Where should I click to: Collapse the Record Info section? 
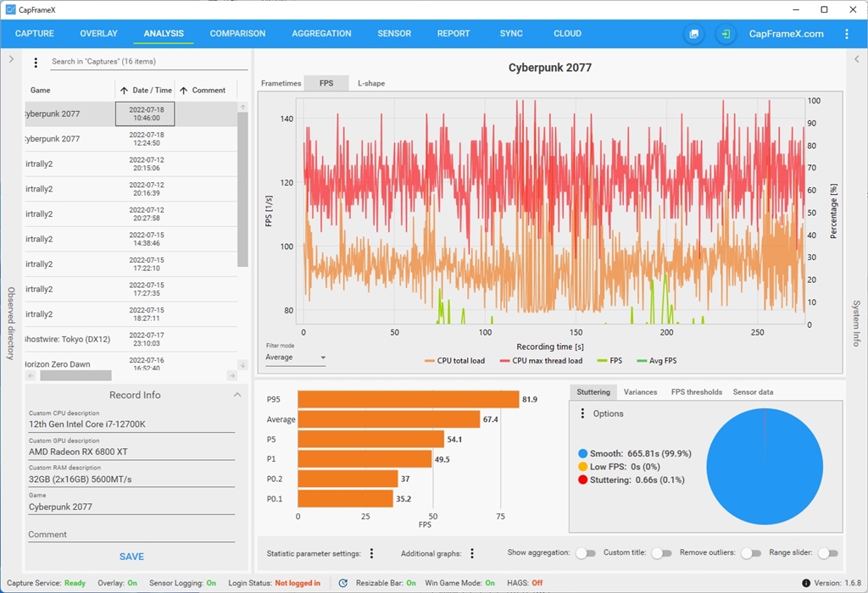237,395
